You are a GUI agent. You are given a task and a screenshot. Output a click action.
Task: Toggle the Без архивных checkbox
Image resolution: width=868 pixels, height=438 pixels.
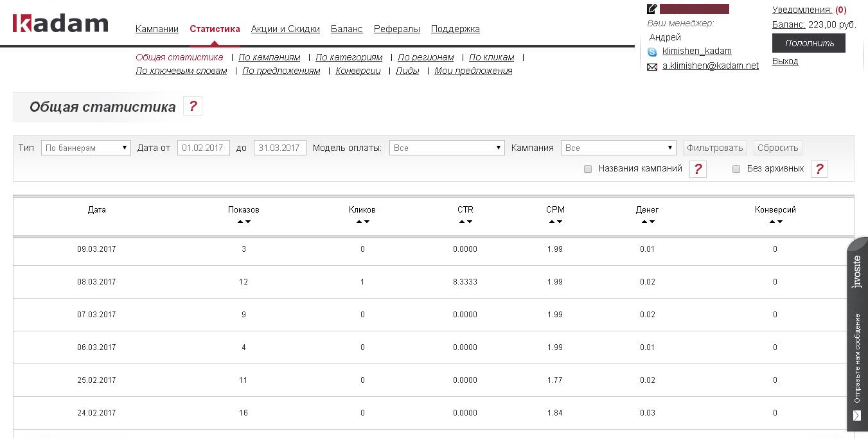[x=736, y=169]
